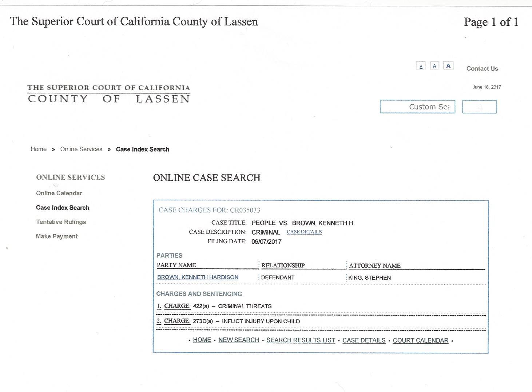Click the ATTORNEY NAME column header
Image resolution: width=532 pixels, height=392 pixels.
[x=375, y=266]
